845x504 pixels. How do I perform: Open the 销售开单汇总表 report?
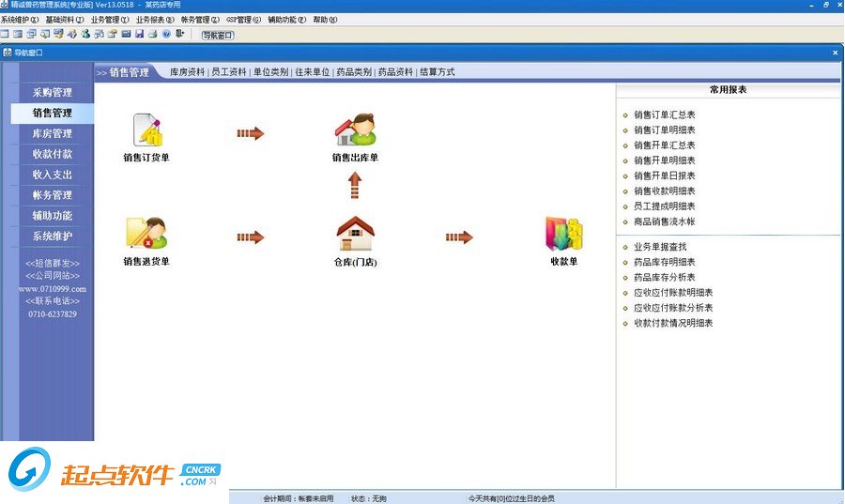coord(665,145)
